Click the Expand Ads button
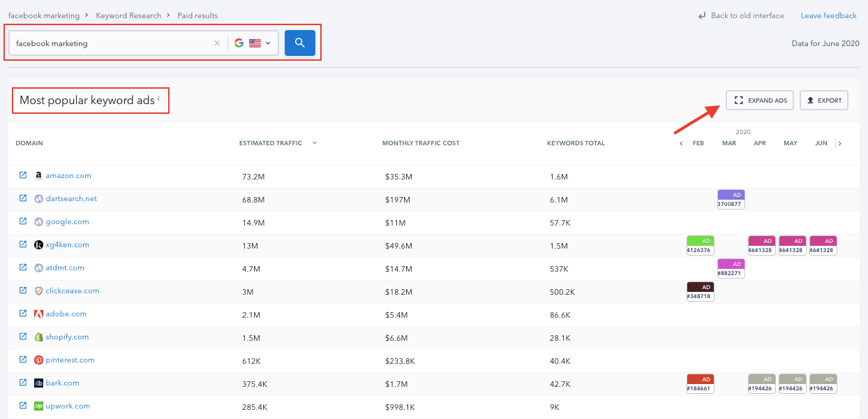 (x=760, y=101)
